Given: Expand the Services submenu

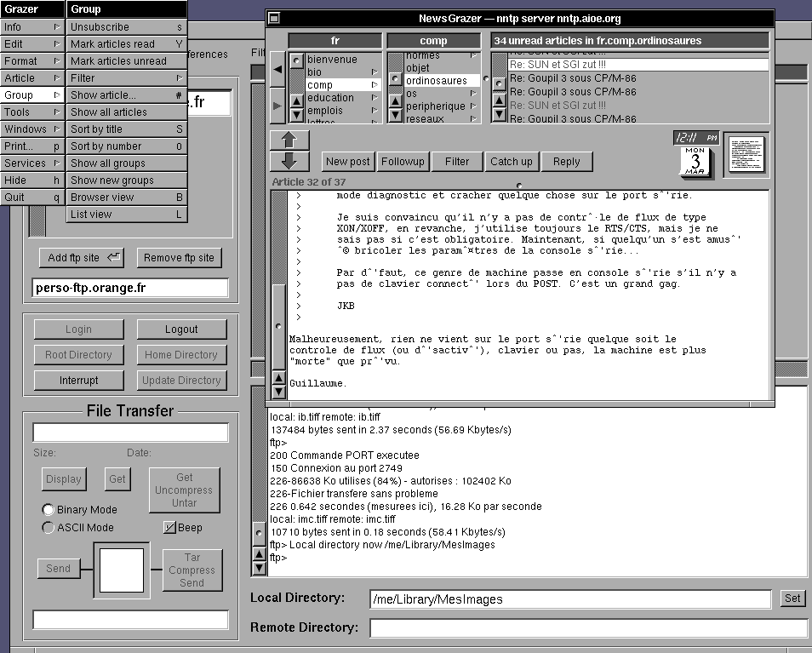Looking at the screenshot, I should click(x=32, y=163).
